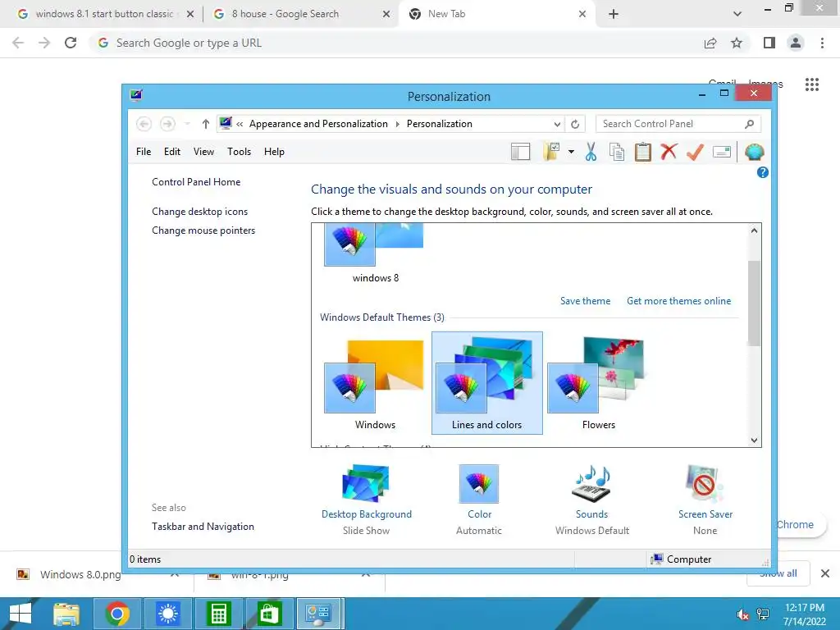Click the folder view options icon
This screenshot has width=840, height=630.
click(x=552, y=152)
